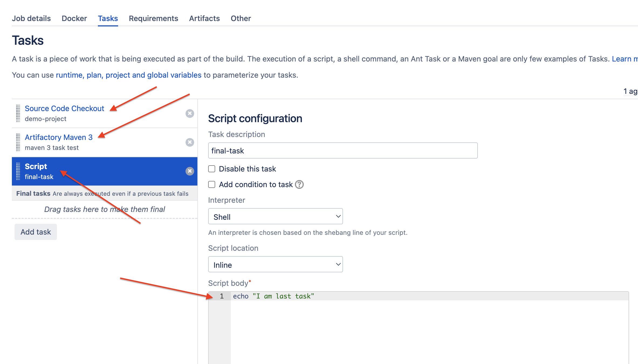Viewport: 638px width, 364px height.
Task: Edit the final-task description field
Action: [342, 150]
